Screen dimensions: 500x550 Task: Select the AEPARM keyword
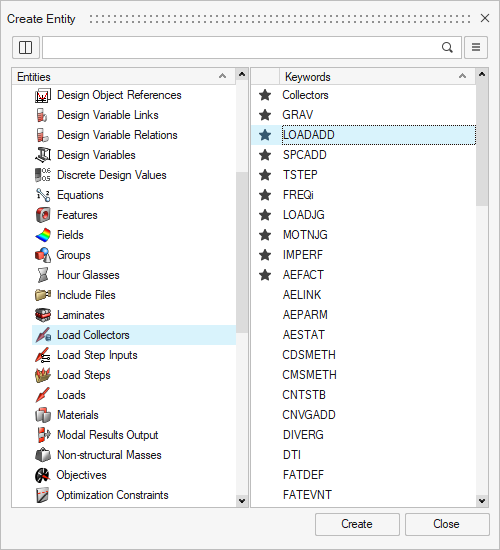tap(305, 315)
